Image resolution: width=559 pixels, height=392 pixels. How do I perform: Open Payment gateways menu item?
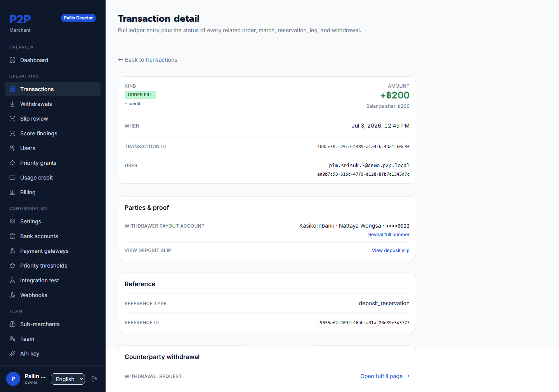coord(52,251)
